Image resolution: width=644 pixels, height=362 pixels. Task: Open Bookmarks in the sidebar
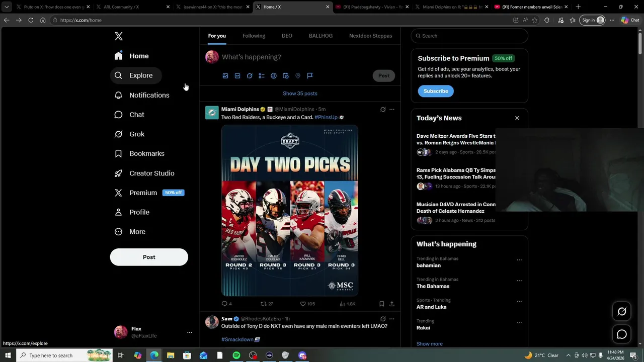(139, 153)
